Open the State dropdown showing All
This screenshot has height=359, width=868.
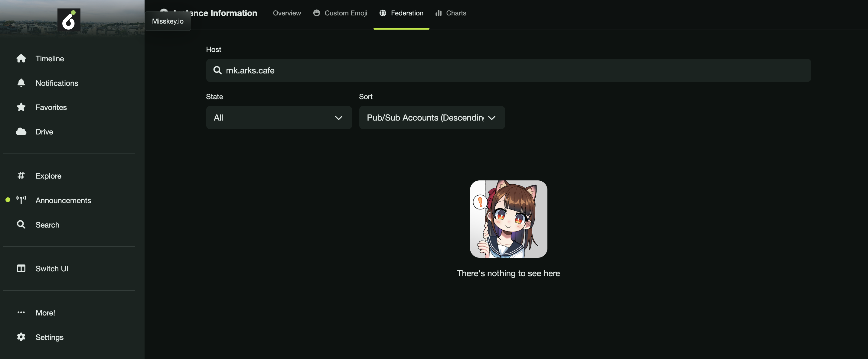[279, 118]
